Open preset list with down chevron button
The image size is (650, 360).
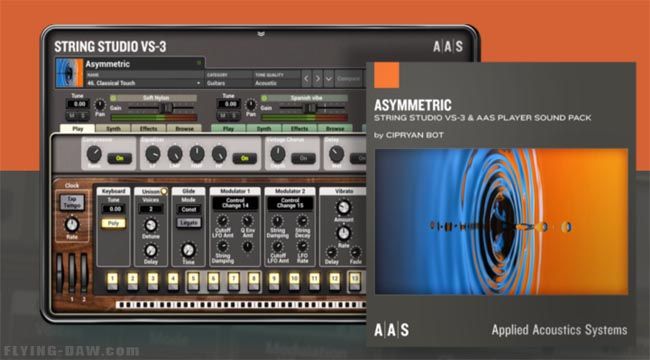329,78
